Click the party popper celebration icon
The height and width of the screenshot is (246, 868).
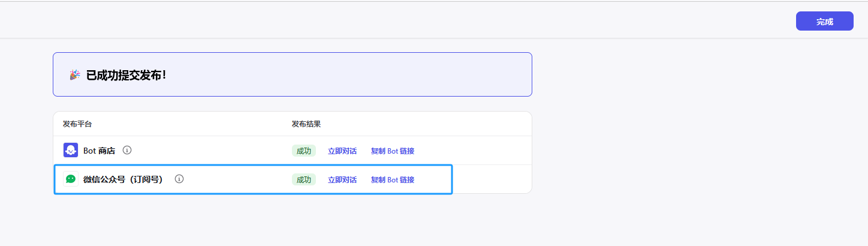pos(75,75)
